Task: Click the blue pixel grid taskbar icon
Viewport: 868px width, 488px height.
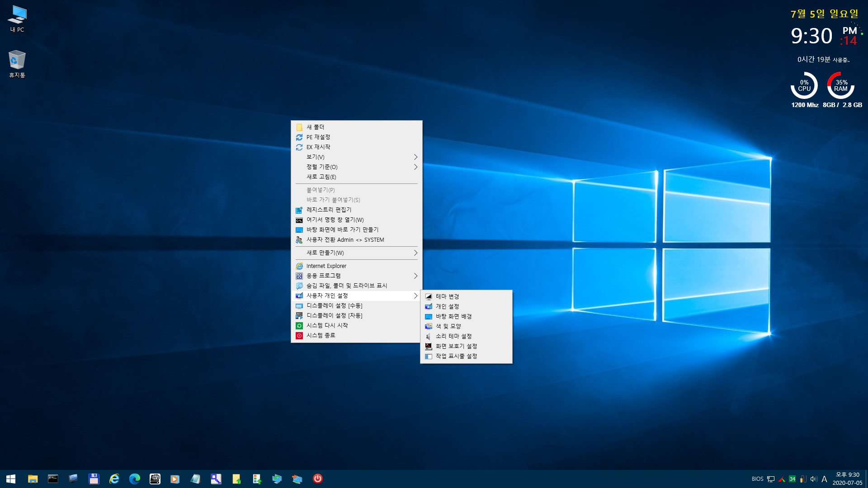Action: click(216, 479)
